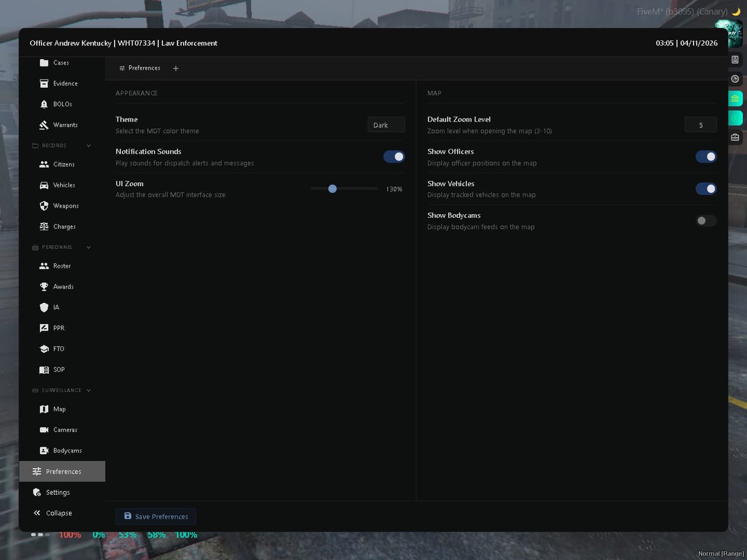747x560 pixels.
Task: Select Roster in the sidebar menu
Action: pos(62,266)
